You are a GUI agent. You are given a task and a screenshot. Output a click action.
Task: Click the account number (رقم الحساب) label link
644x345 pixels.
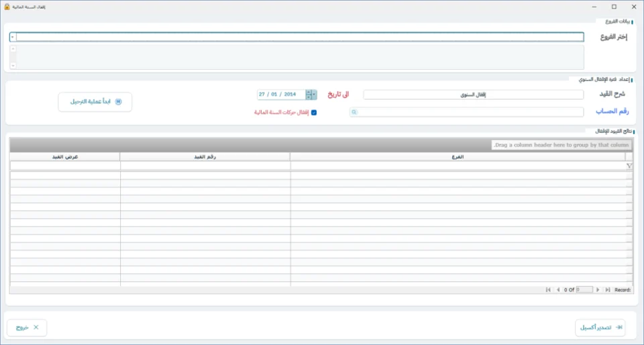(x=612, y=111)
